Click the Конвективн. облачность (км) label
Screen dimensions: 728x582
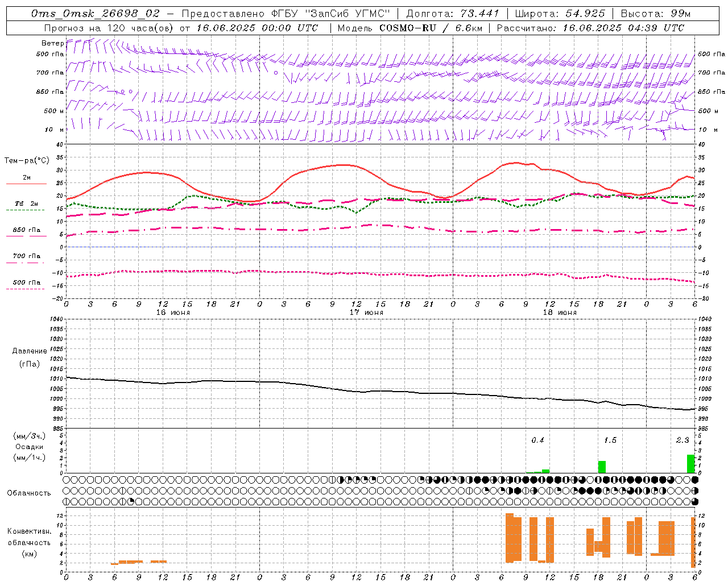coord(29,543)
